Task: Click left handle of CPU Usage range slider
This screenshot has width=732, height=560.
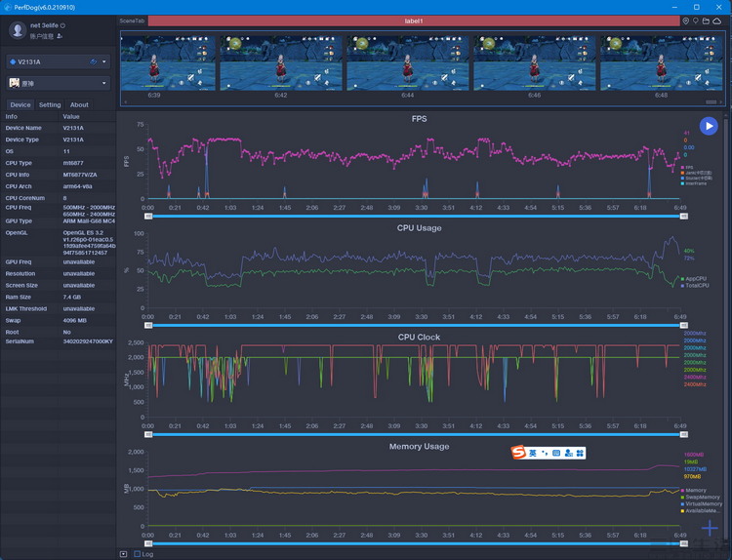Action: click(x=148, y=325)
